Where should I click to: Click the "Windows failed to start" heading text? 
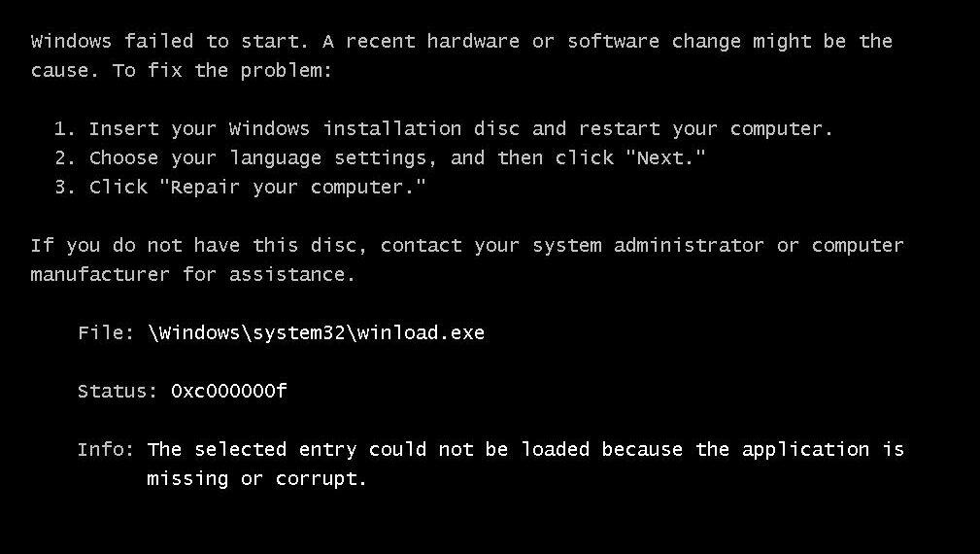tap(169, 41)
